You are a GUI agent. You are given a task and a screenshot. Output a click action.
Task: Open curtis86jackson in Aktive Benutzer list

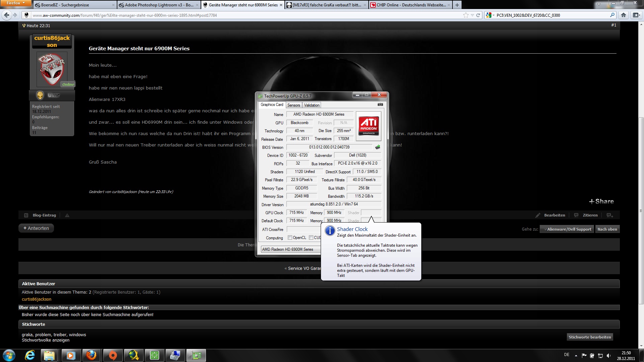pos(37,299)
